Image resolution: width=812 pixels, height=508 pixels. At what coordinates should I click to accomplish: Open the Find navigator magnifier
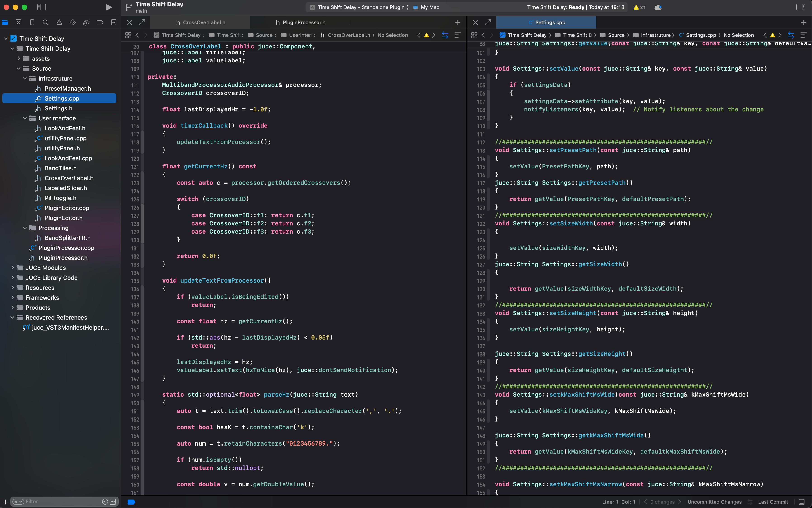pos(46,22)
